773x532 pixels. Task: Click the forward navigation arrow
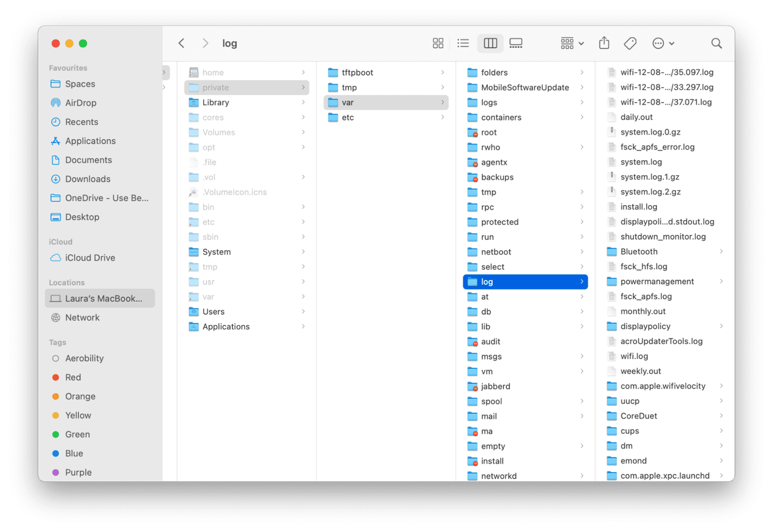(205, 43)
